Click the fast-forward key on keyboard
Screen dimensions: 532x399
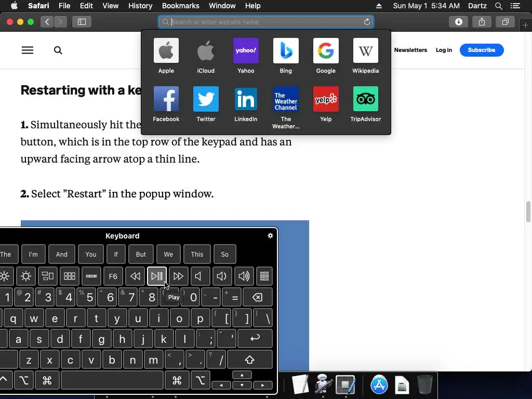(179, 276)
